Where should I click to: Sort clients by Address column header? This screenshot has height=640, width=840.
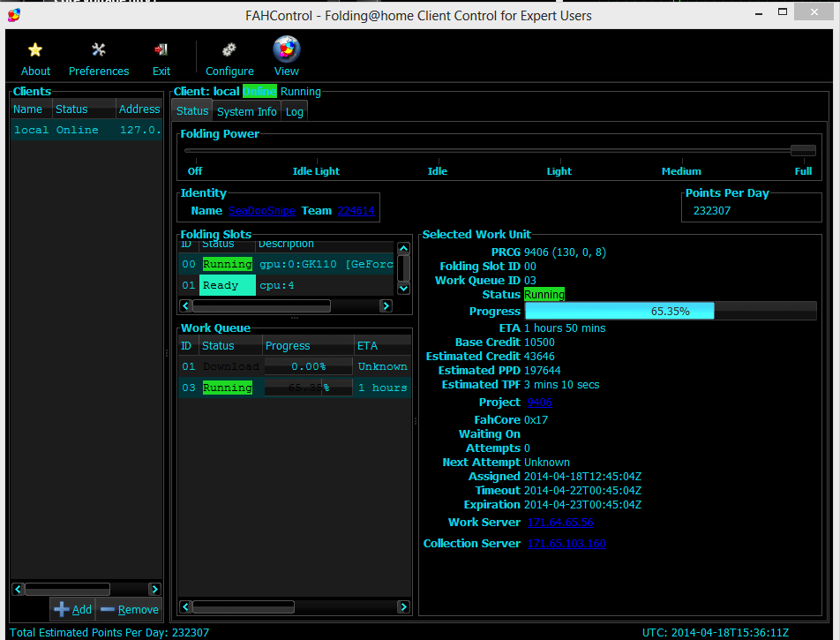pyautogui.click(x=139, y=109)
